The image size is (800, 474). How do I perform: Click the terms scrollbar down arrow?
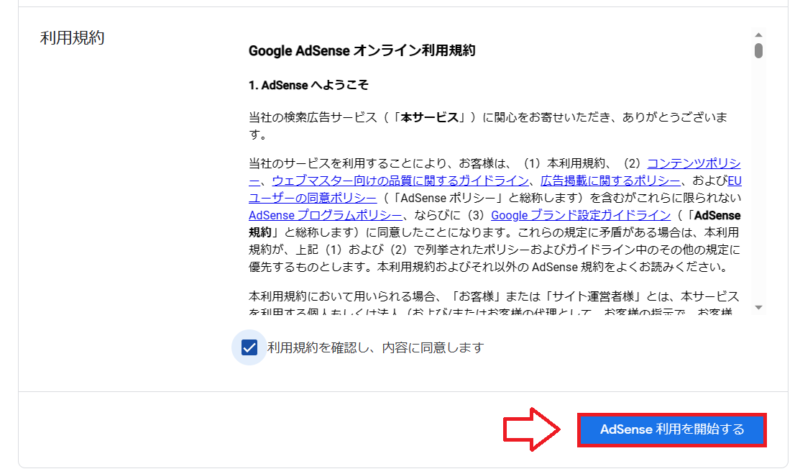(759, 307)
